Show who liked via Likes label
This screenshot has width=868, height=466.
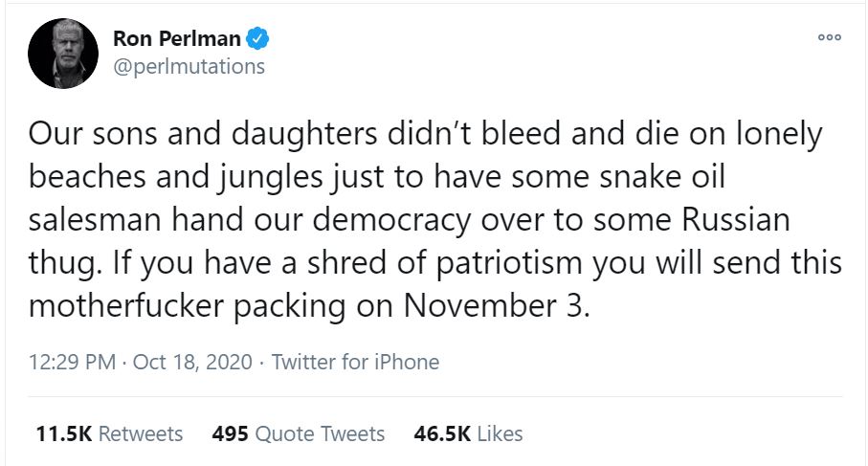click(499, 433)
